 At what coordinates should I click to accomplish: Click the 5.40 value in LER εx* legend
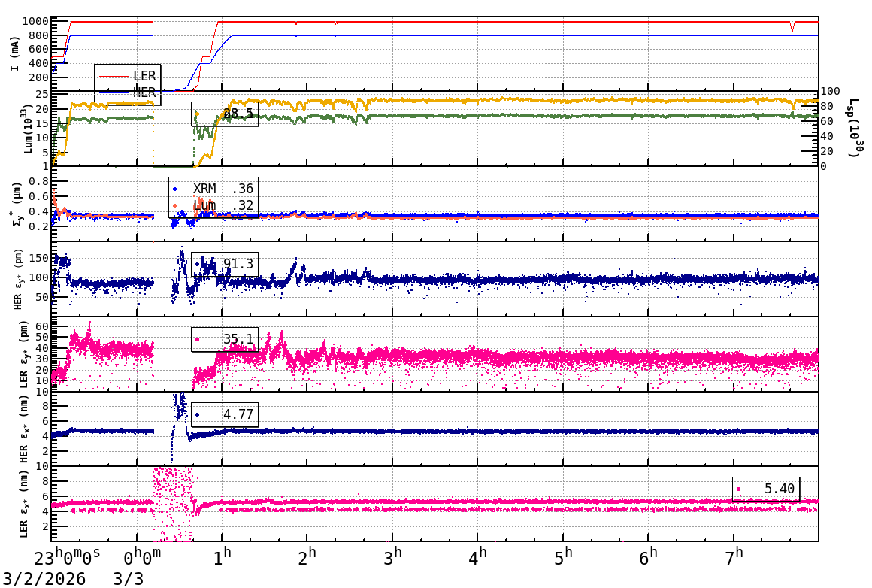pyautogui.click(x=779, y=489)
